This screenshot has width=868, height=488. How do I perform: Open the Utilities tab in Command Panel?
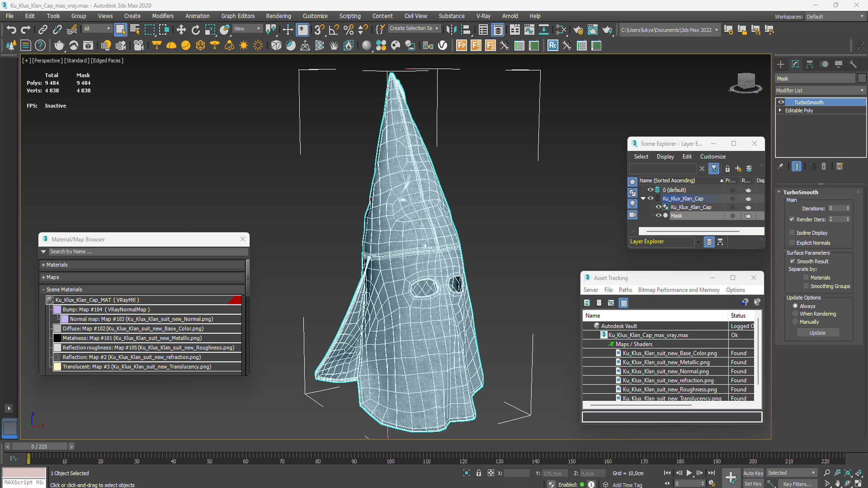coord(853,64)
